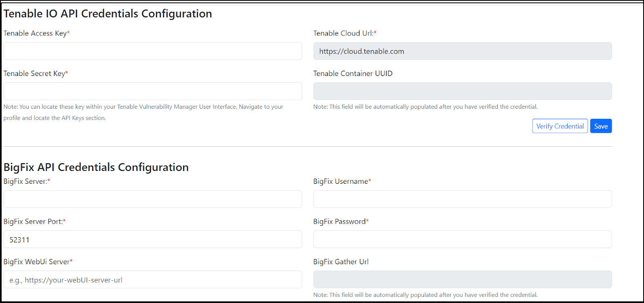Click the 'Tenable Access Key' label text
Viewport: 644px width, 303px height.
point(35,34)
